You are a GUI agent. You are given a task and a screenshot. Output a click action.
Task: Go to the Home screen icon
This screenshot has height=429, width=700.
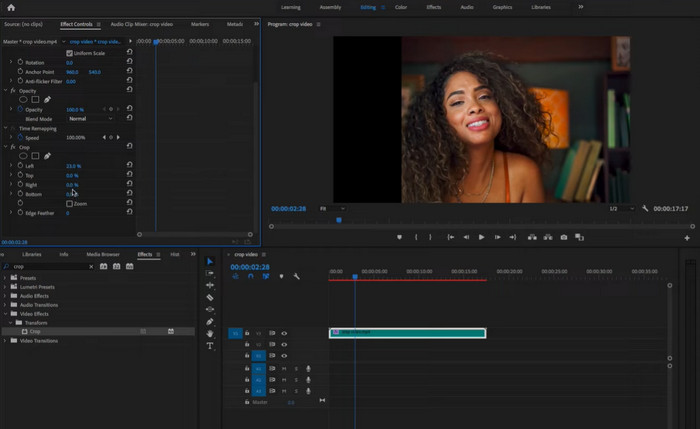[11, 7]
